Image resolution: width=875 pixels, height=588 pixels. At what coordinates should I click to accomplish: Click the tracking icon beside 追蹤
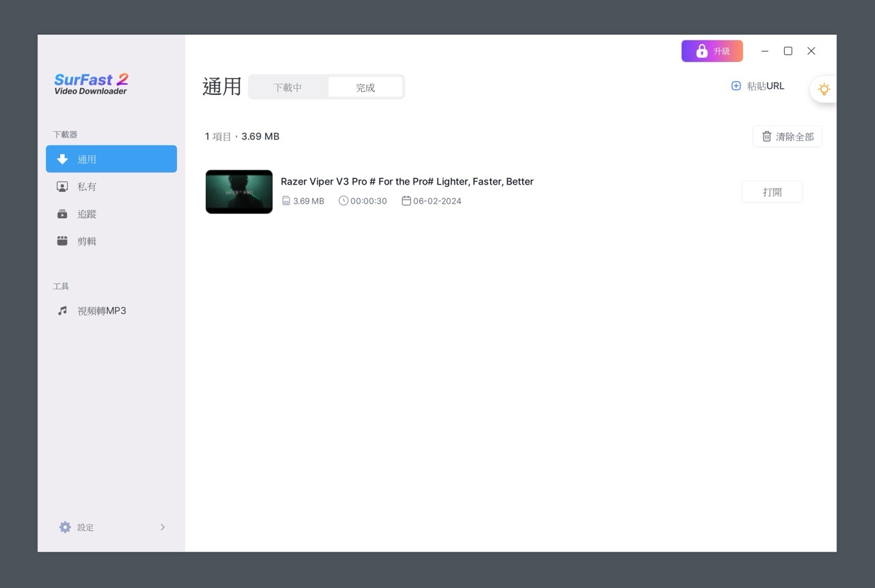(62, 213)
